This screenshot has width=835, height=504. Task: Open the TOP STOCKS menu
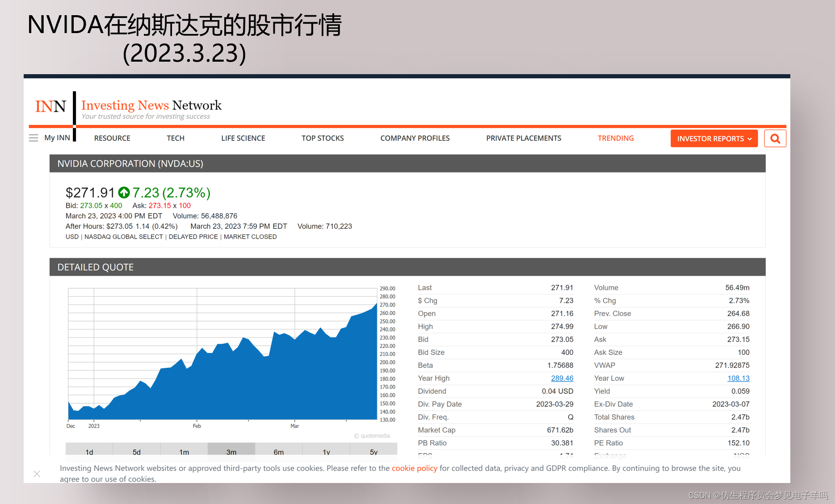[x=323, y=138]
